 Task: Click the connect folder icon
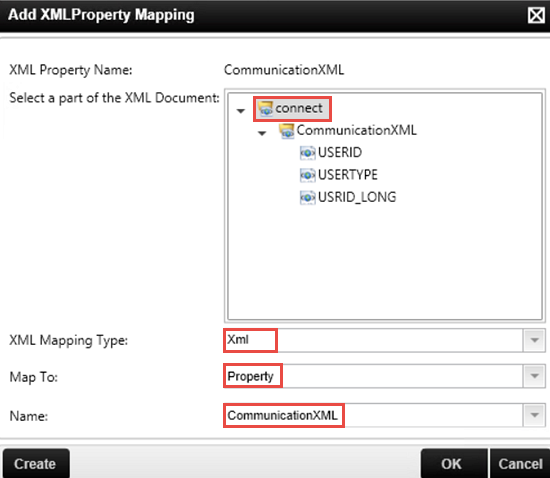click(x=266, y=108)
